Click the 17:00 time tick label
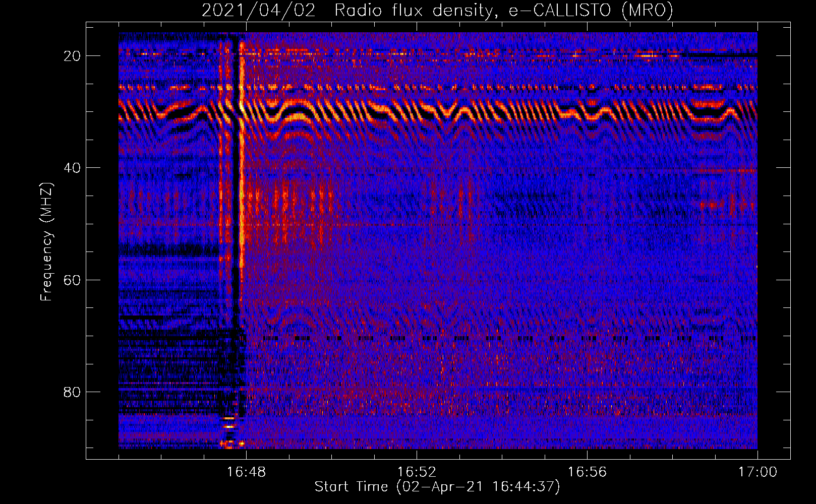816x504 pixels. point(757,472)
